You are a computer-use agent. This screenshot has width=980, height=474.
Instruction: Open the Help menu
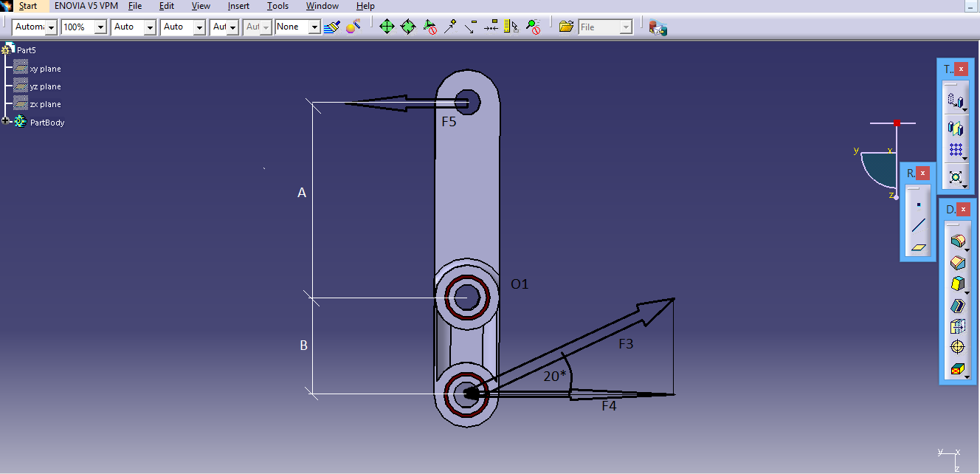coord(365,6)
